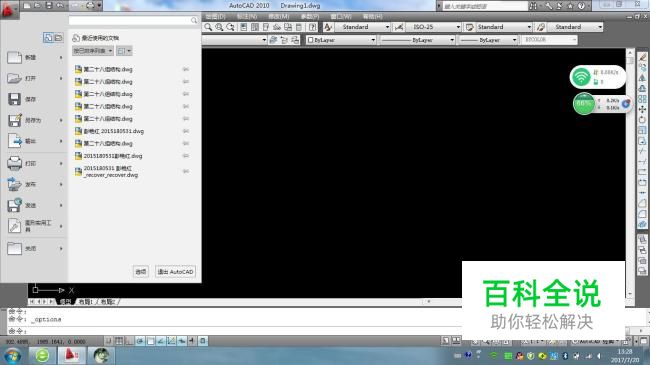Click the Dimension Style icon before ISO-25

pyautogui.click(x=398, y=27)
